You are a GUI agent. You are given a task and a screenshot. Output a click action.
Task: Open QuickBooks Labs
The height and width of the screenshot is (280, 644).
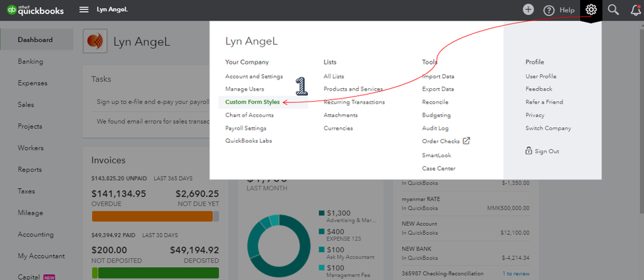coord(248,140)
